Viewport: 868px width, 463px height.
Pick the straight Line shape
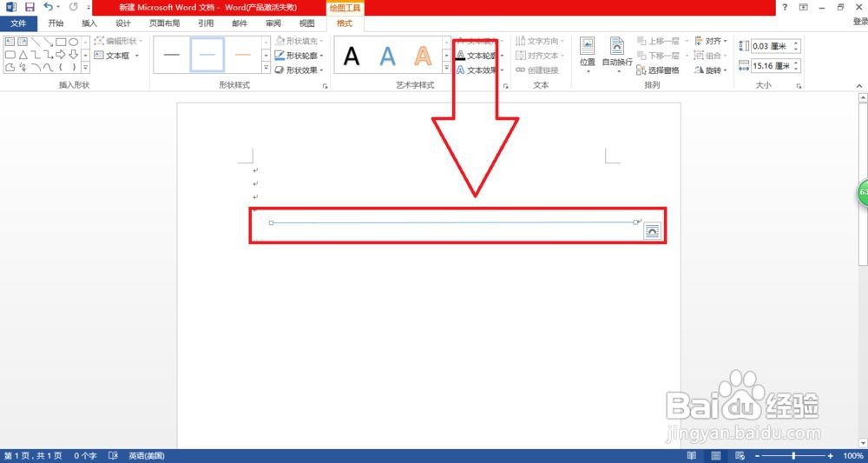36,42
